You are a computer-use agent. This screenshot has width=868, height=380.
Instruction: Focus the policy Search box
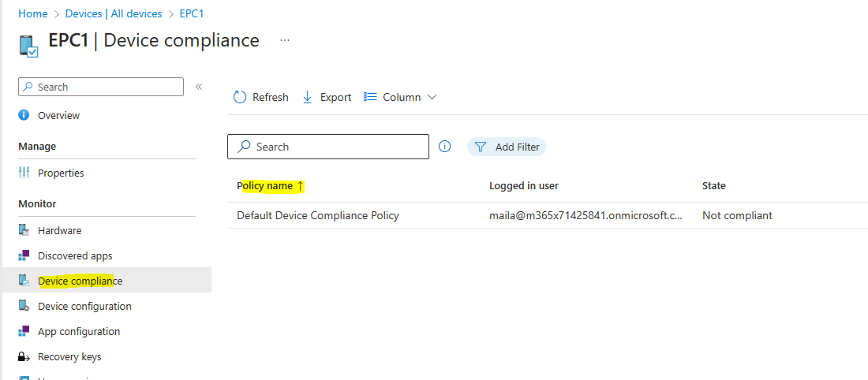[x=328, y=147]
